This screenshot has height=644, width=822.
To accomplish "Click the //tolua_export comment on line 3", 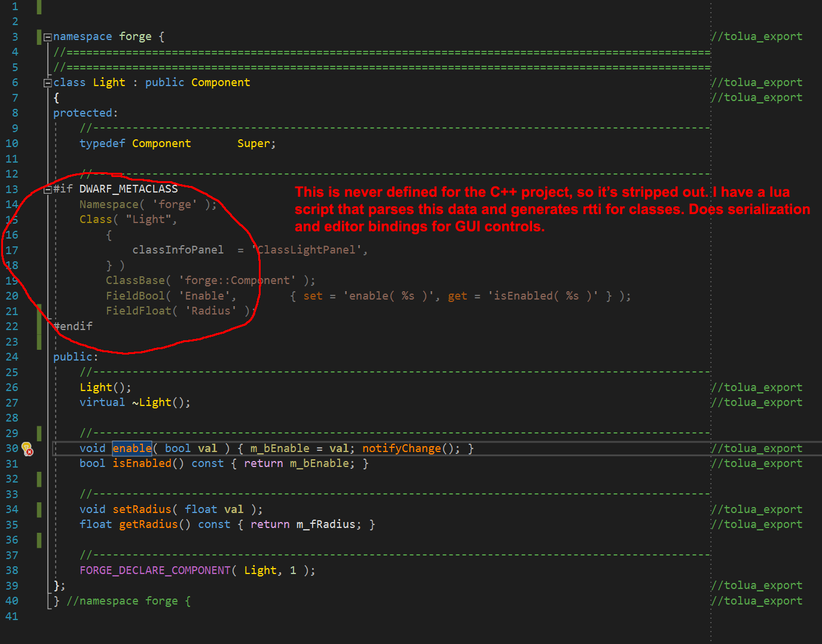I will [756, 36].
